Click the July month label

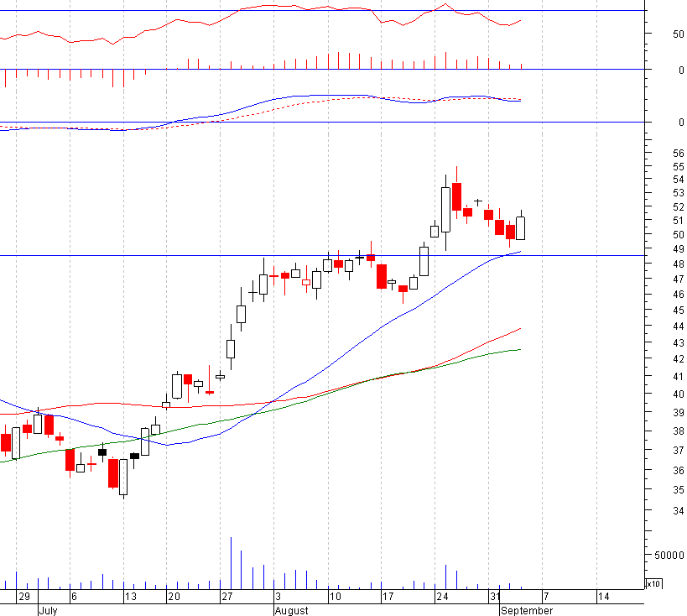pyautogui.click(x=48, y=610)
